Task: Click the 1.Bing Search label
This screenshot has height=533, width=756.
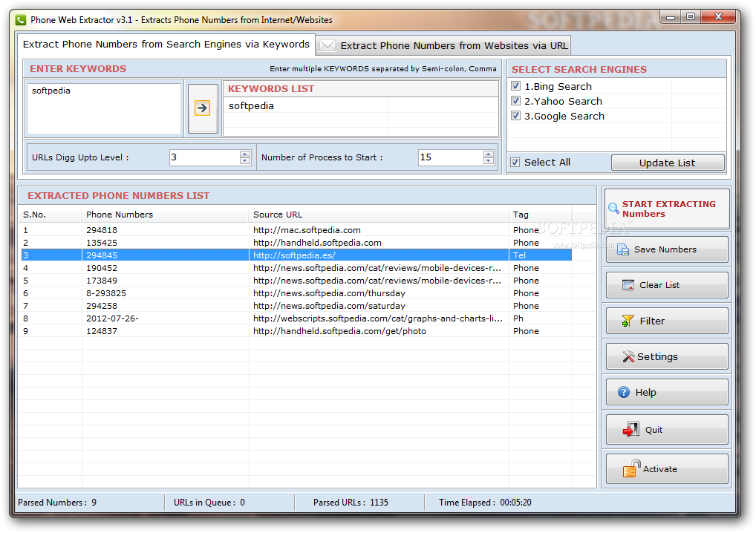Action: coord(558,86)
